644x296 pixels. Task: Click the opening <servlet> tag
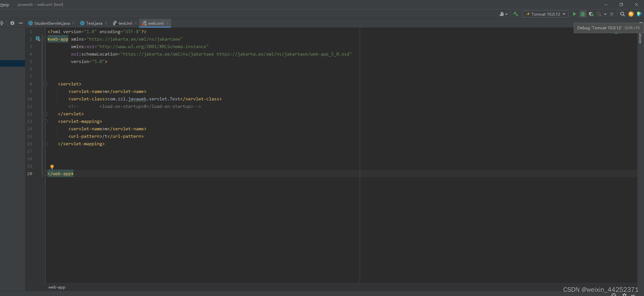click(x=70, y=84)
